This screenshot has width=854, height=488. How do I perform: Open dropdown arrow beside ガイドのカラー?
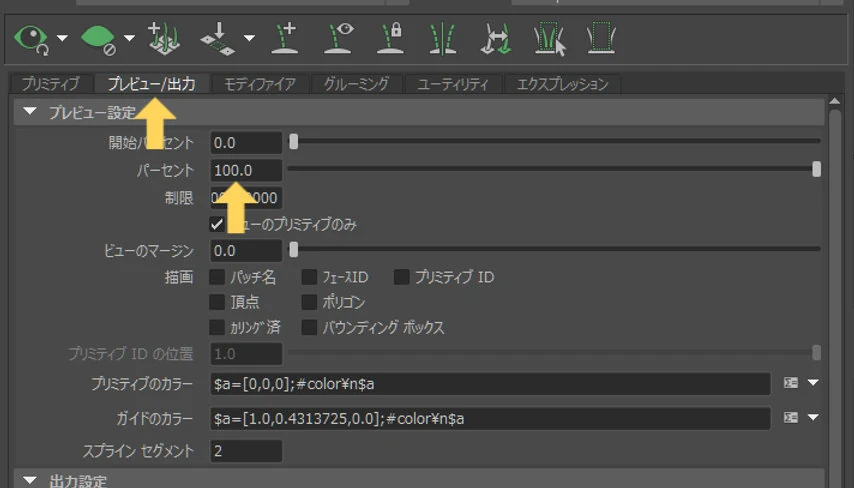813,418
